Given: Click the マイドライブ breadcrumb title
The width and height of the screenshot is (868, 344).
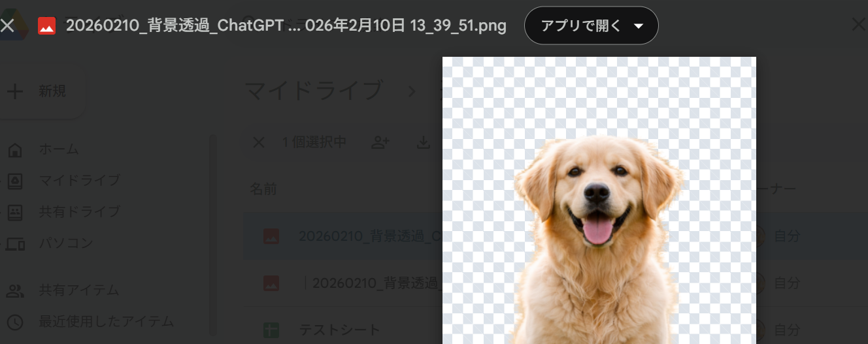Looking at the screenshot, I should tap(313, 91).
